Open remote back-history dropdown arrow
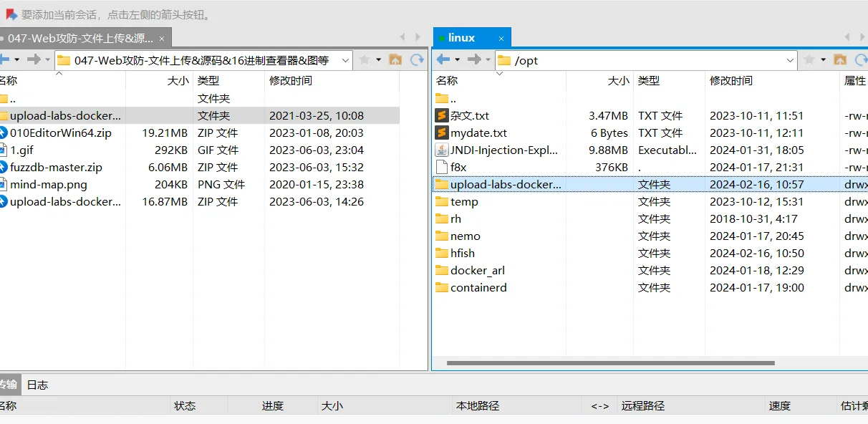The image size is (868, 424). pos(457,60)
